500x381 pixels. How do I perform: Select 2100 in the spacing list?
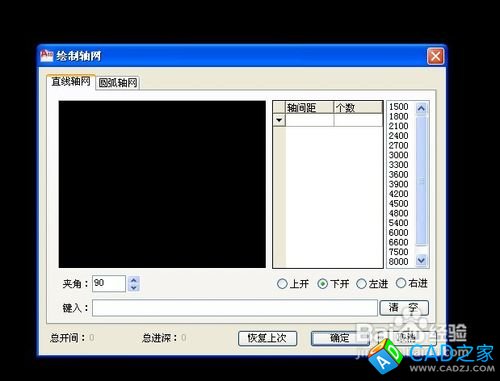[x=398, y=126]
